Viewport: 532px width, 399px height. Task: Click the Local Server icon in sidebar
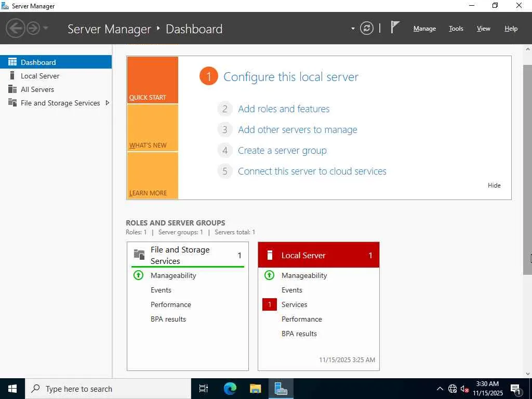tap(12, 75)
